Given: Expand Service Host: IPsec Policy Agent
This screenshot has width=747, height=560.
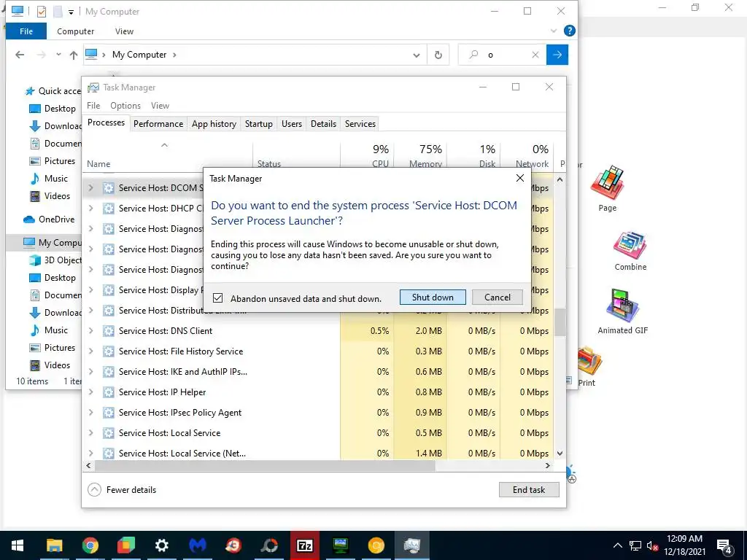Looking at the screenshot, I should coord(91,413).
